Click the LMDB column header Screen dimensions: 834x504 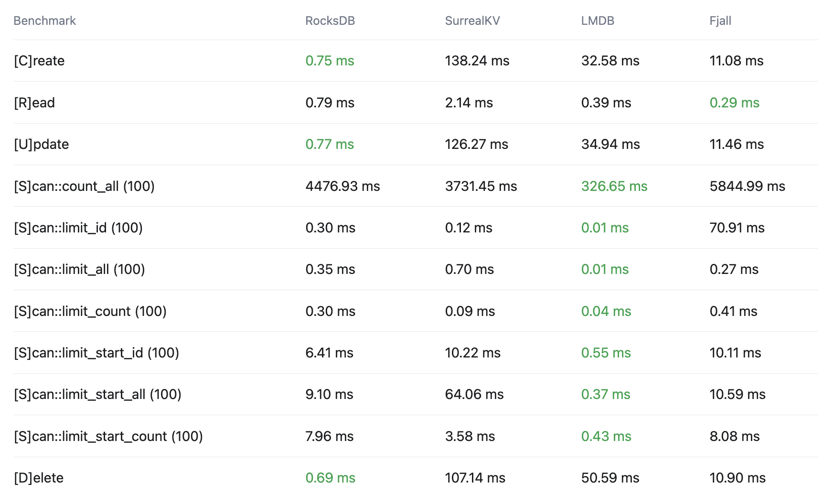coord(598,21)
